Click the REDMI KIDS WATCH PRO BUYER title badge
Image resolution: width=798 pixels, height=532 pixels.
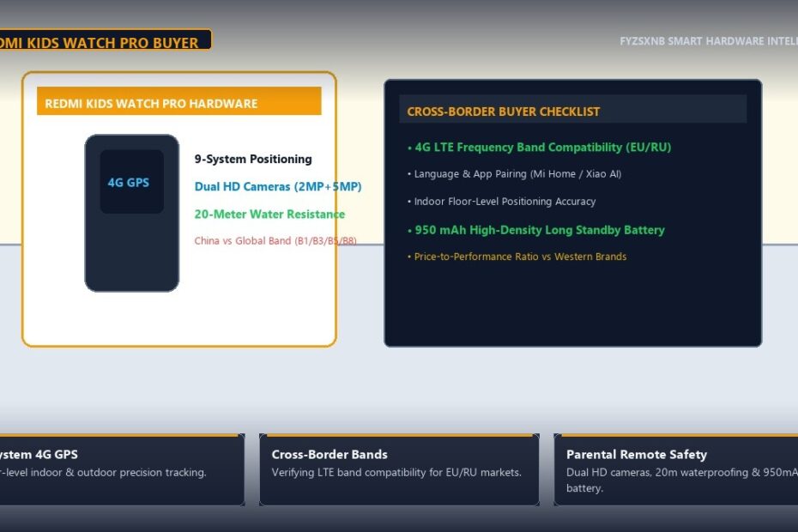tap(104, 39)
